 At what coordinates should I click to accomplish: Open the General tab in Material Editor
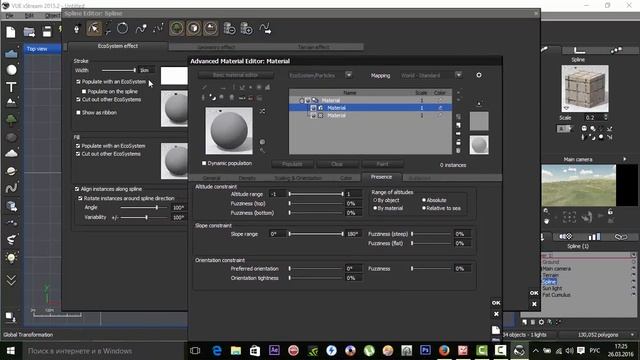[x=211, y=178]
